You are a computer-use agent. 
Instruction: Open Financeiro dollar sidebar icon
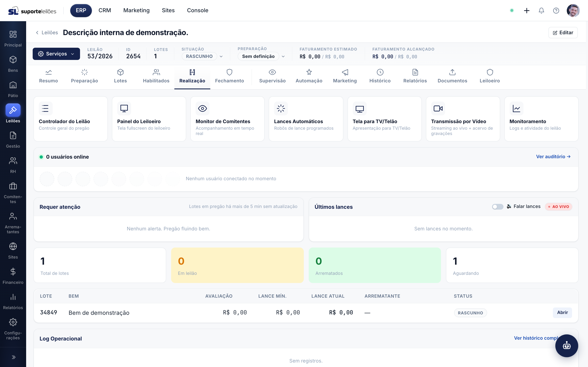tap(13, 276)
